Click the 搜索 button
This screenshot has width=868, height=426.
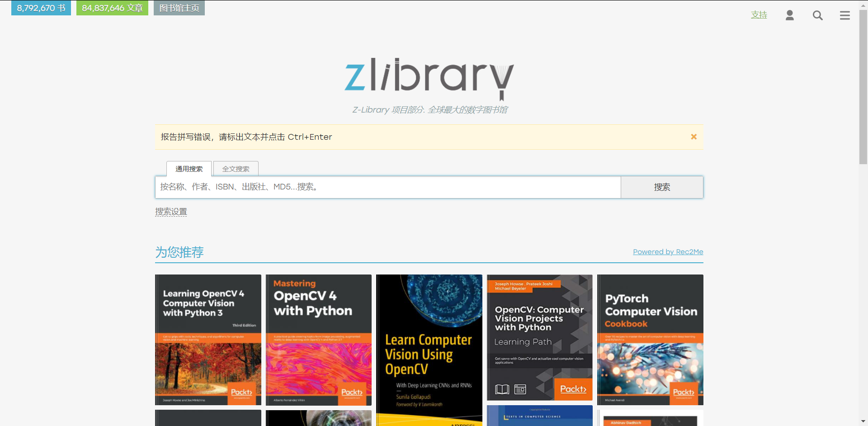coord(662,187)
